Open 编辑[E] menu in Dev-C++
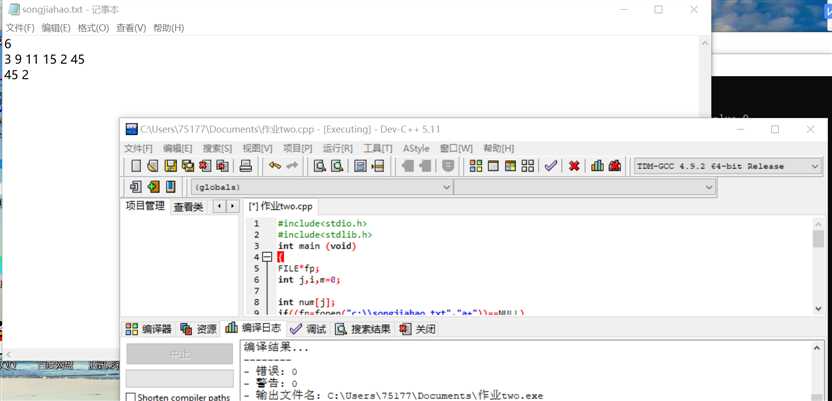Viewport: 832px width, 401px height. coord(177,148)
